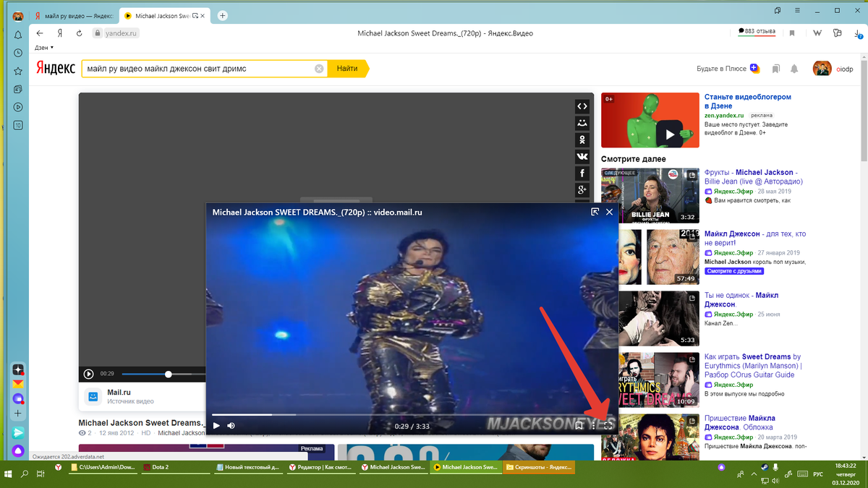868x488 pixels.
Task: Switch to Новый текстовый taskbar window
Action: click(x=249, y=467)
